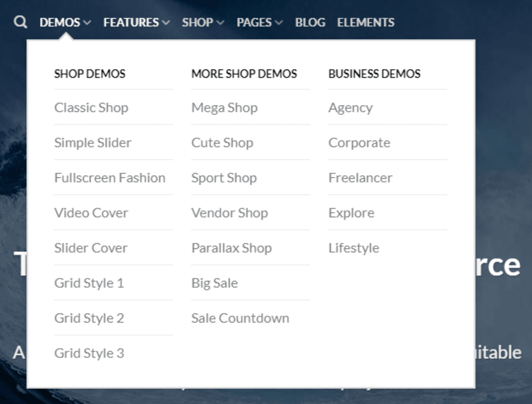Expand the Pages dropdown menu
This screenshot has width=532, height=404.
click(260, 22)
